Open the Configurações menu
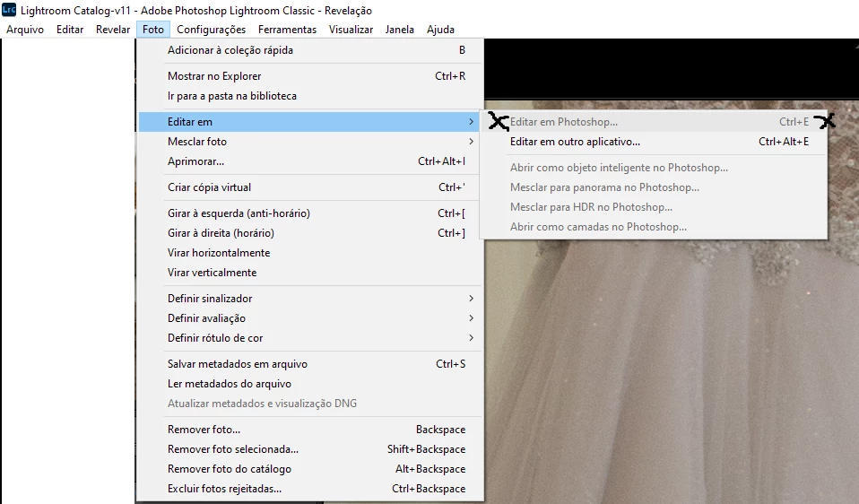This screenshot has height=504, width=859. (211, 30)
